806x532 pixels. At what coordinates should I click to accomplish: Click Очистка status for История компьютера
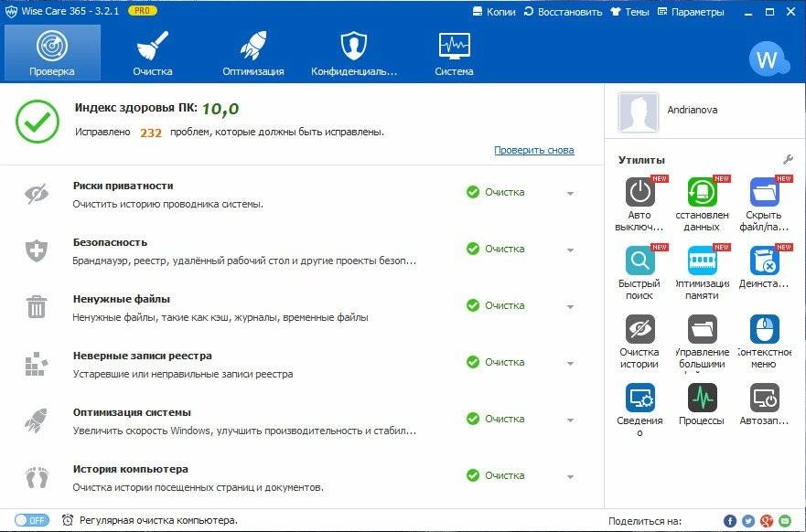point(496,475)
